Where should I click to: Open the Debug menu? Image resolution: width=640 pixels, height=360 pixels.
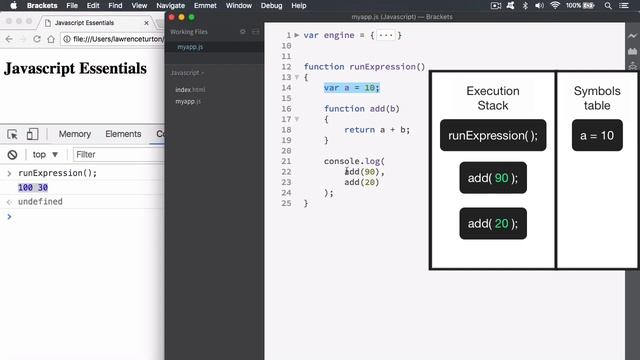point(271,6)
